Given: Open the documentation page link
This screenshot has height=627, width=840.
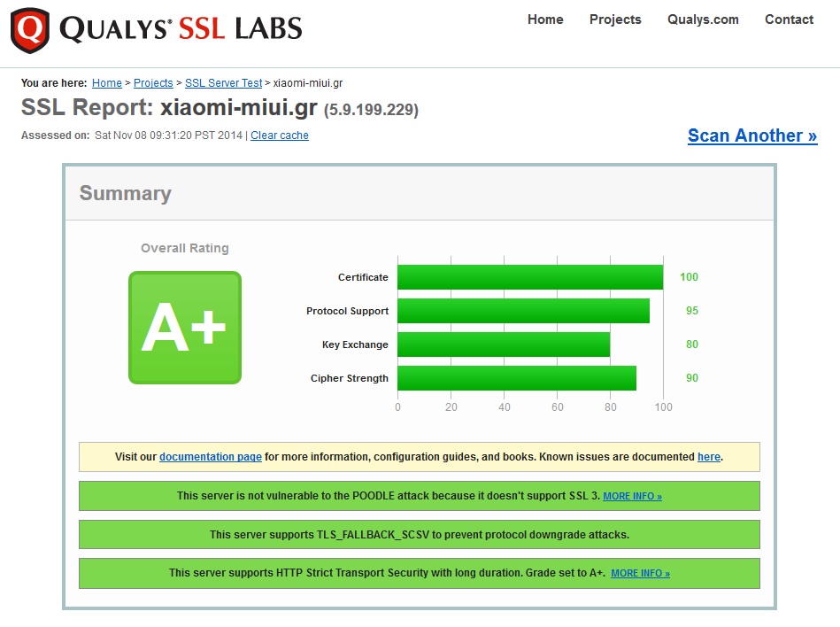Looking at the screenshot, I should (x=211, y=457).
